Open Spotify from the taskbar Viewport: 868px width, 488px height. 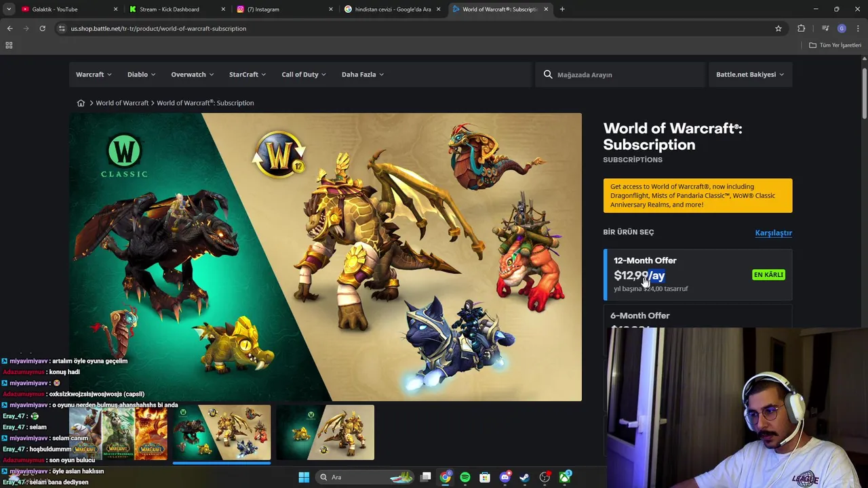tap(465, 477)
